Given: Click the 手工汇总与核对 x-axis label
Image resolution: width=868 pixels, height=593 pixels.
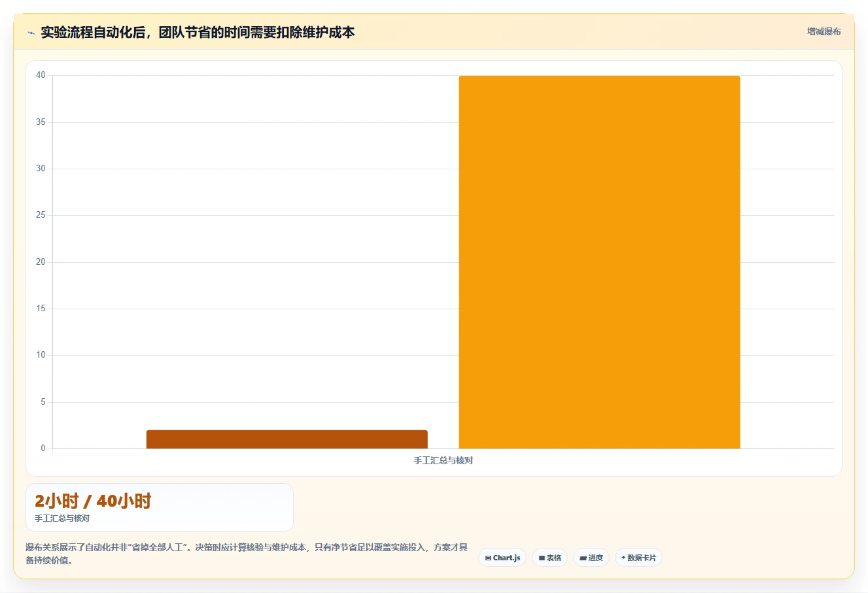Looking at the screenshot, I should pyautogui.click(x=443, y=460).
